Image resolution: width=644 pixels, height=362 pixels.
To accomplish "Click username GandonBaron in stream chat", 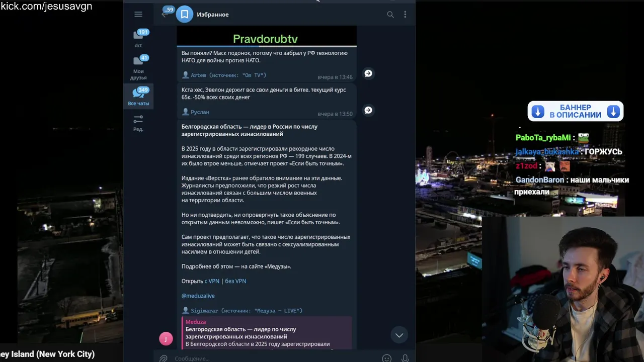I will [539, 180].
